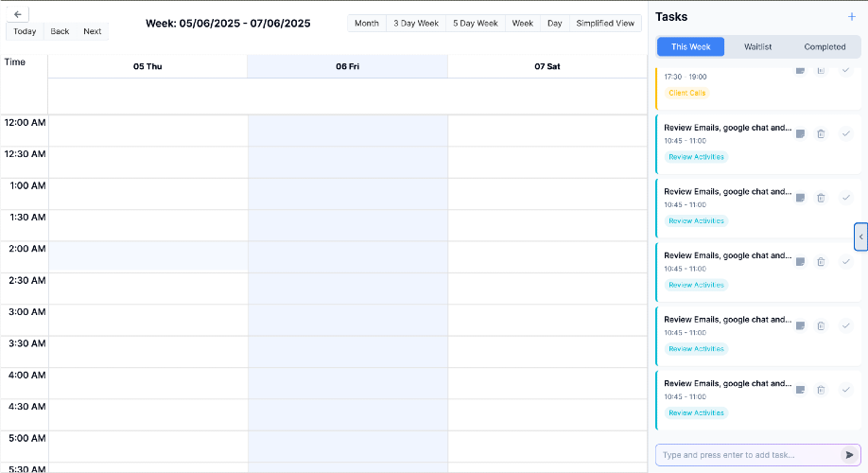Viewport: 868px width, 473px height.
Task: Mark the fourth Review Emails task complete
Action: coord(846,325)
